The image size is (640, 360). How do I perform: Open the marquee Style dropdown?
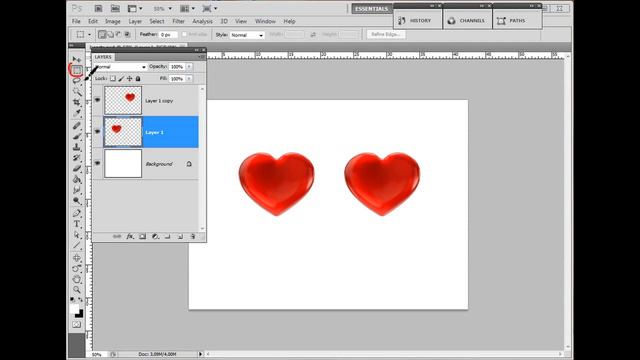247,35
